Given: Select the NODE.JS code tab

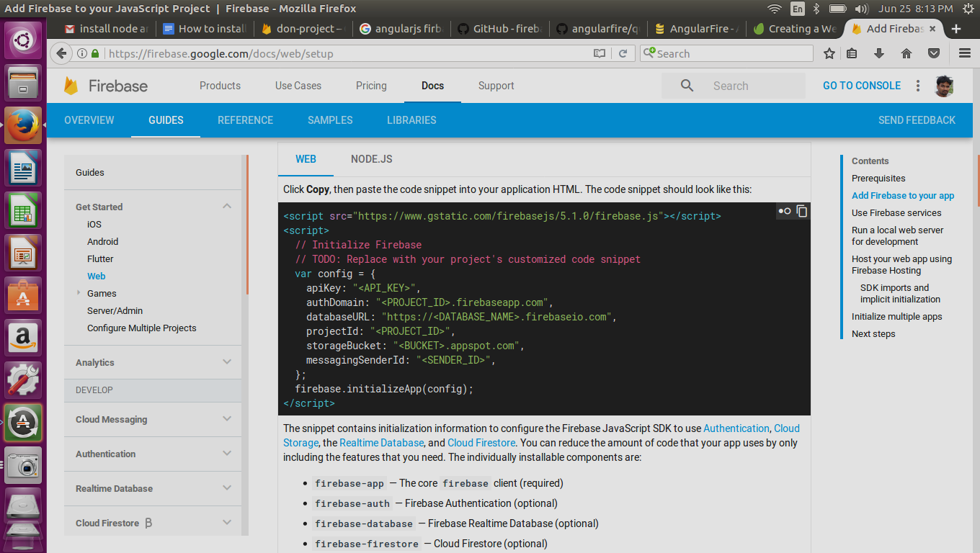Looking at the screenshot, I should point(372,159).
